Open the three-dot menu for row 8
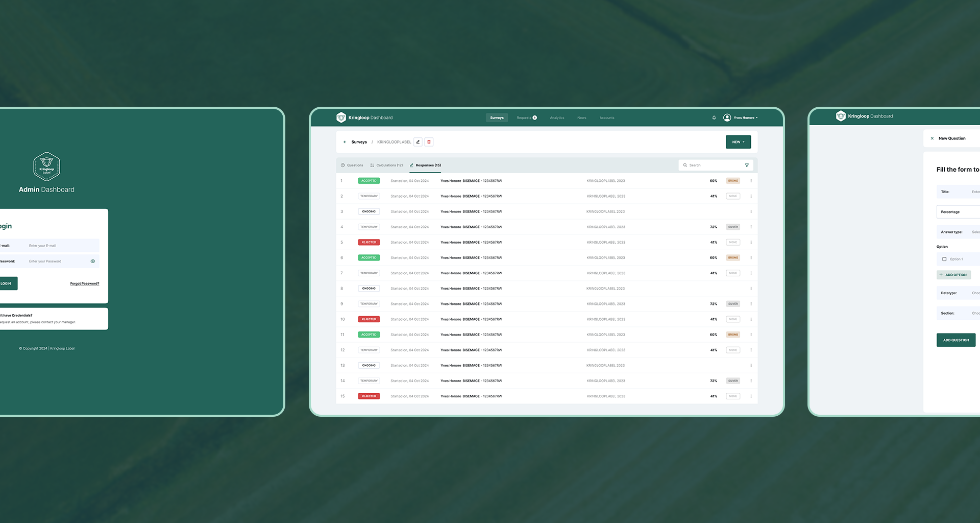The height and width of the screenshot is (523, 980). (751, 289)
